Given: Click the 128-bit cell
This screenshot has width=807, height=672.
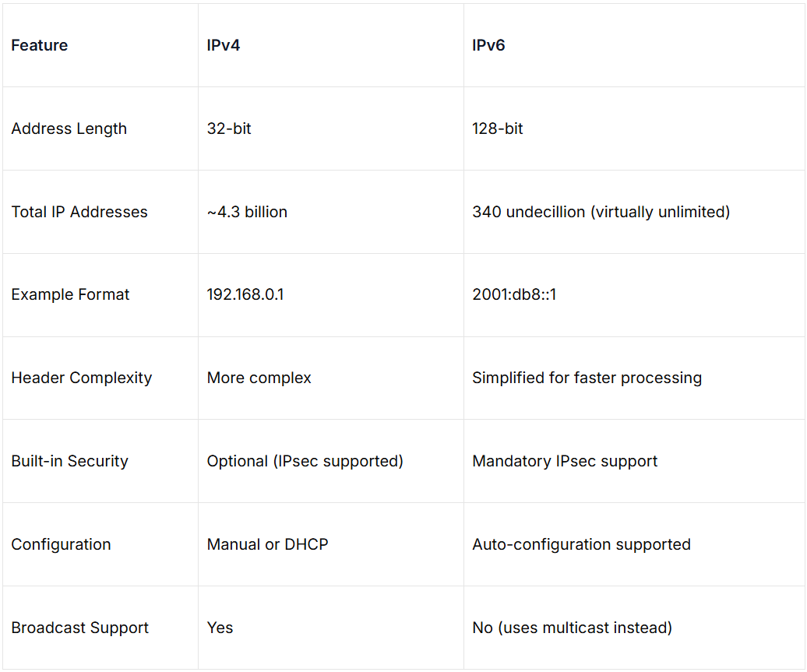Looking at the screenshot, I should [x=498, y=128].
